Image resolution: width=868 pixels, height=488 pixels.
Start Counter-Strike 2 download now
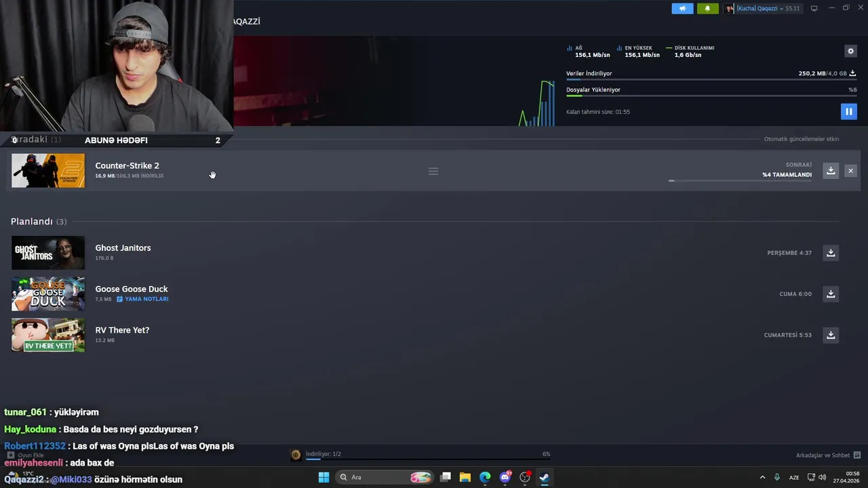831,171
